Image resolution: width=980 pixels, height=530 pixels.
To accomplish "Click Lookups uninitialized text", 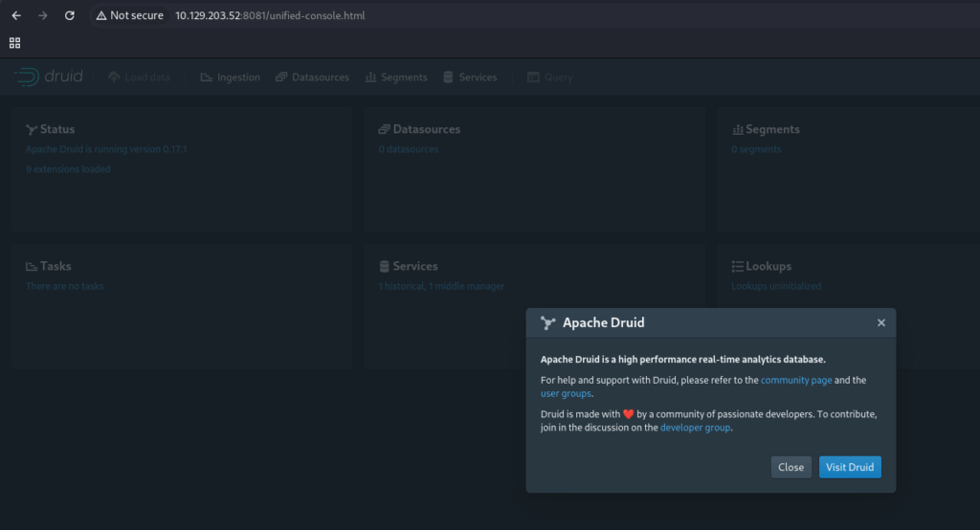I will pos(776,286).
